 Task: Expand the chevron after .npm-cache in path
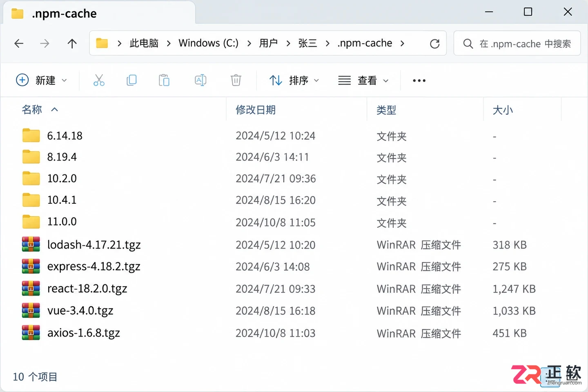click(402, 43)
